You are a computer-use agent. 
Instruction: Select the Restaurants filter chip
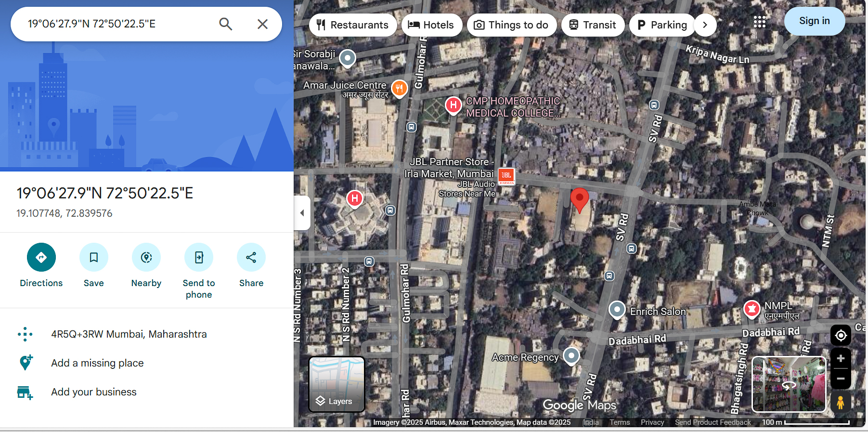click(x=353, y=25)
